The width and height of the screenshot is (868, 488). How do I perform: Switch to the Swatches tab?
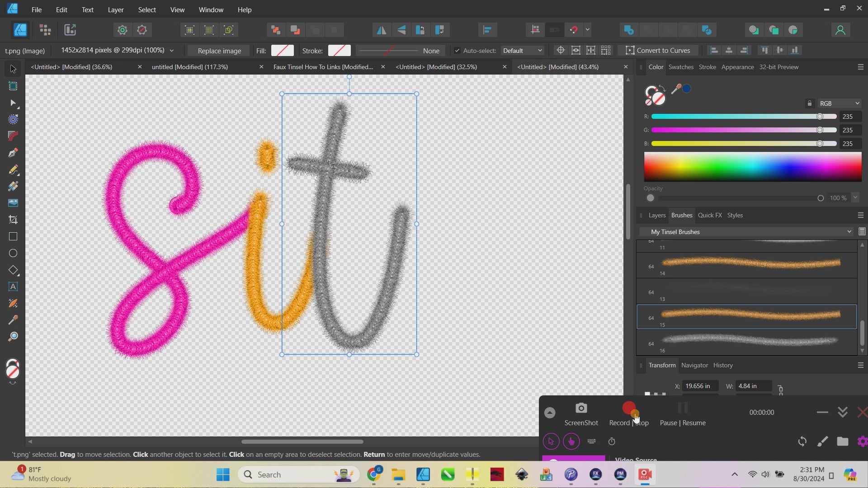(680, 67)
